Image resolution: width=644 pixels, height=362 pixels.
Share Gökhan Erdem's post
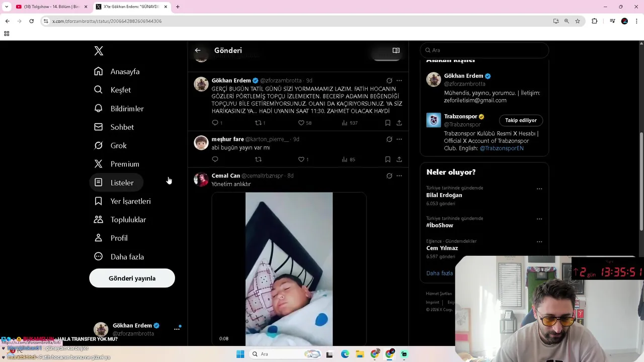click(x=399, y=123)
